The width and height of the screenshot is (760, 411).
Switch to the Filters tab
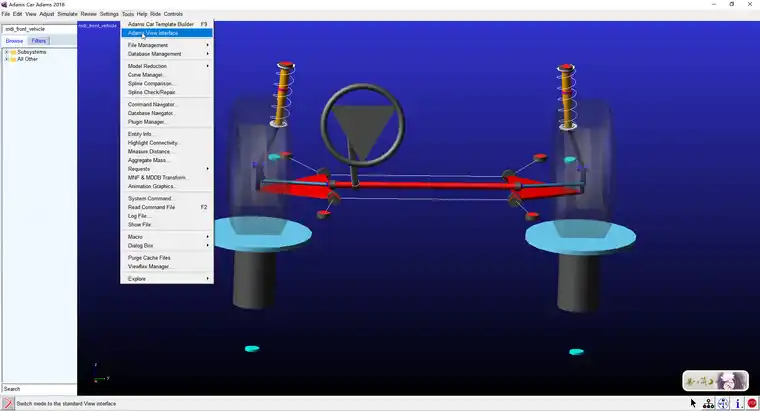pyautogui.click(x=39, y=41)
